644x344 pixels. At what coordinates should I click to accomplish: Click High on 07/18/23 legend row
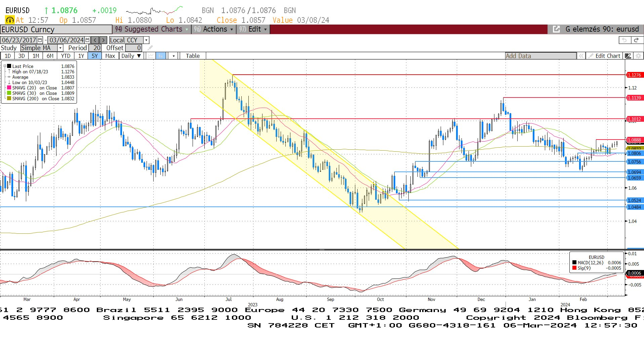(x=41, y=72)
